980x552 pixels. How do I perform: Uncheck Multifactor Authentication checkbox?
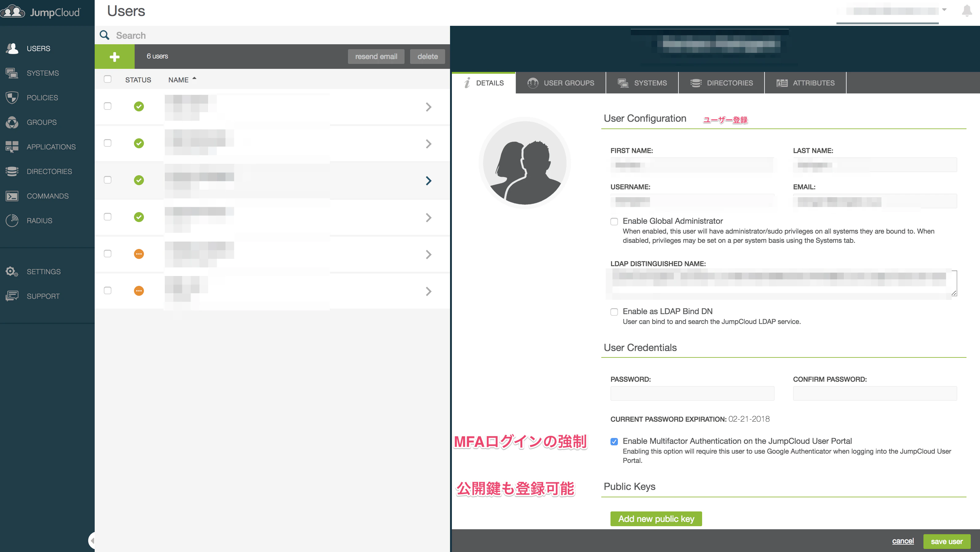click(614, 442)
